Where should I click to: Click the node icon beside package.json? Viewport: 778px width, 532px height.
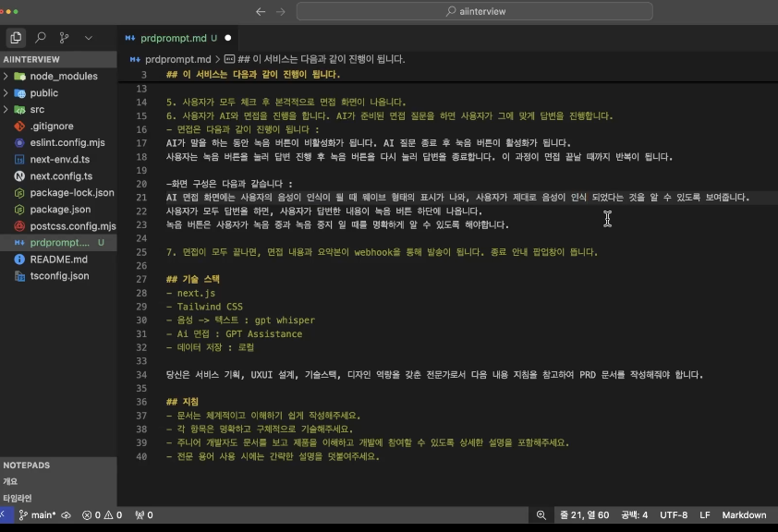tap(19, 210)
